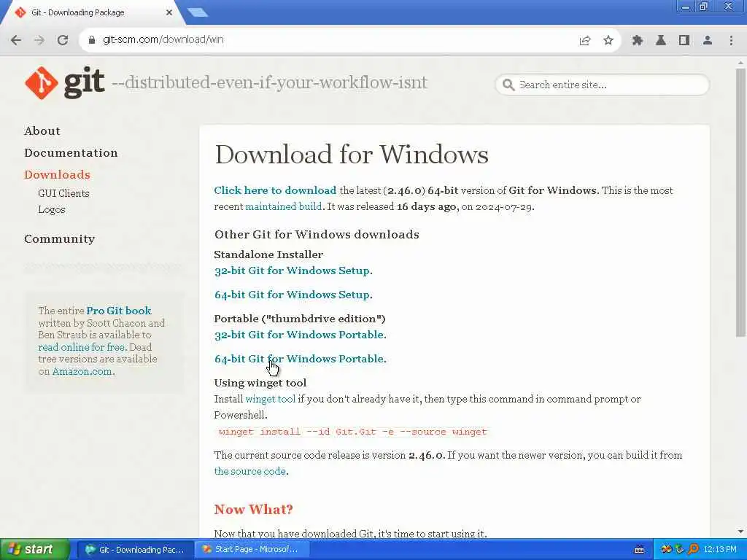747x560 pixels.
Task: Open Logos sub-link
Action: (52, 209)
